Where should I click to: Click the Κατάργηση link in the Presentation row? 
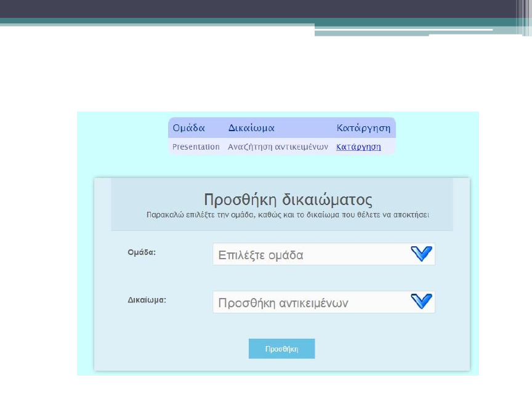tap(358, 147)
